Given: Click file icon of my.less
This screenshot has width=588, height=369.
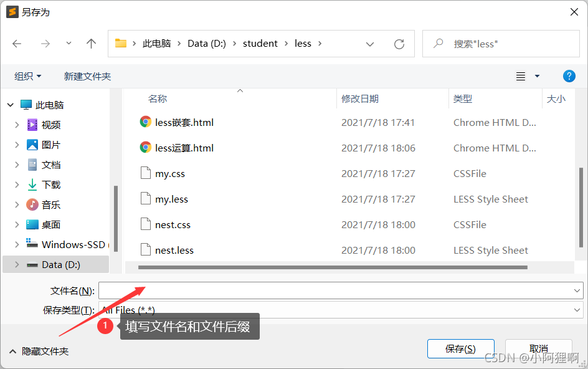Looking at the screenshot, I should click(146, 198).
